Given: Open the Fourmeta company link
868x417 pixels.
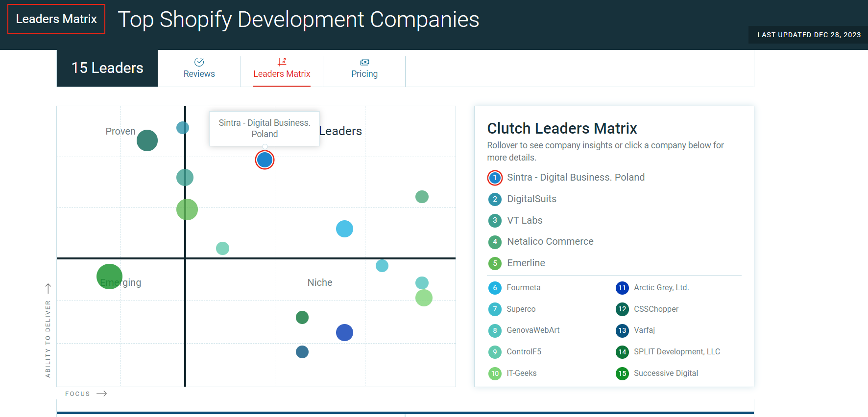Looking at the screenshot, I should point(523,287).
